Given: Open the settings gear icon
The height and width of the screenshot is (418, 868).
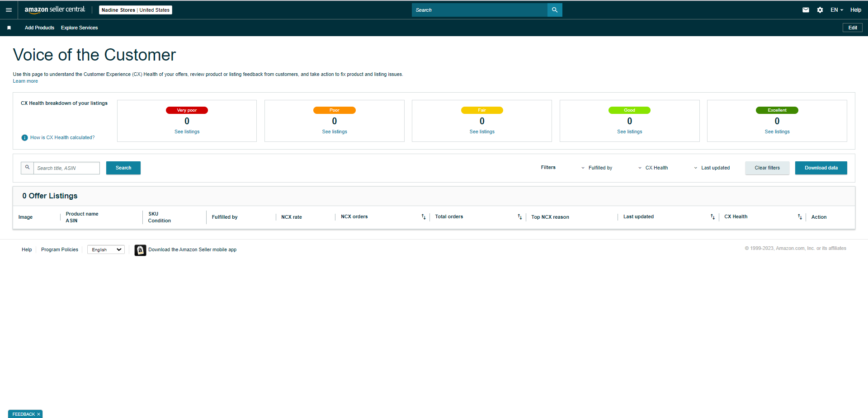Looking at the screenshot, I should (820, 10).
